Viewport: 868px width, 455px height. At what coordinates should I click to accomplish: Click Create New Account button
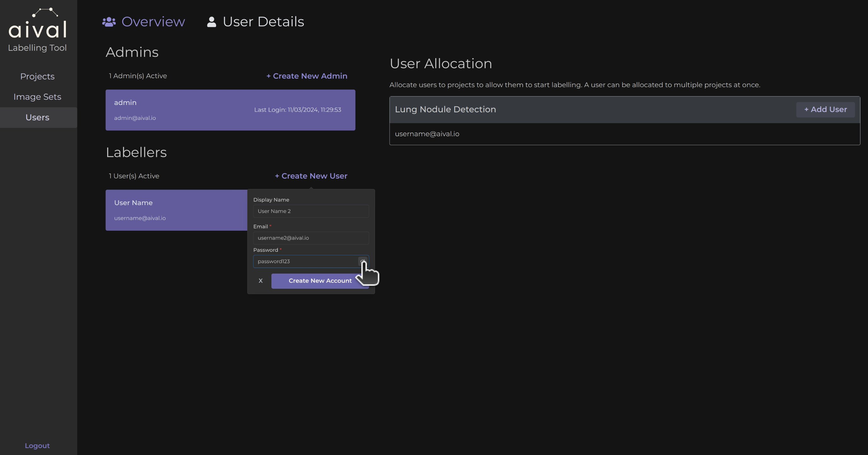pos(320,281)
